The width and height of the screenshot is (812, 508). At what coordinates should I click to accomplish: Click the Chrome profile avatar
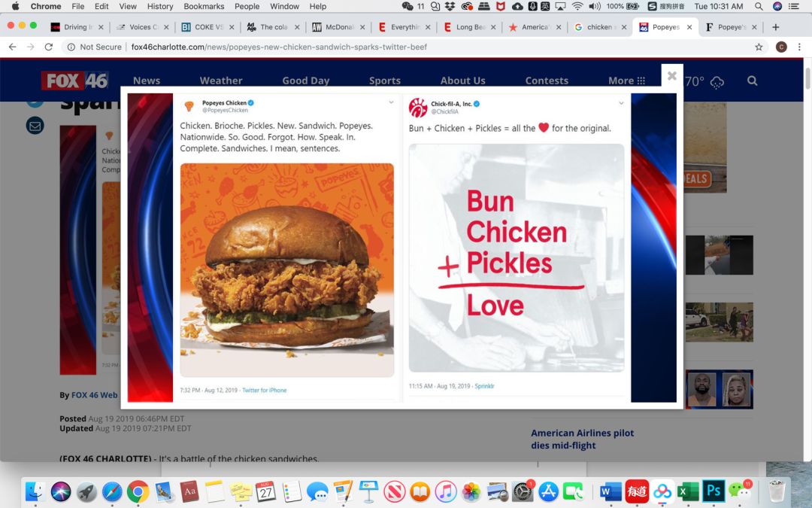pyautogui.click(x=781, y=47)
